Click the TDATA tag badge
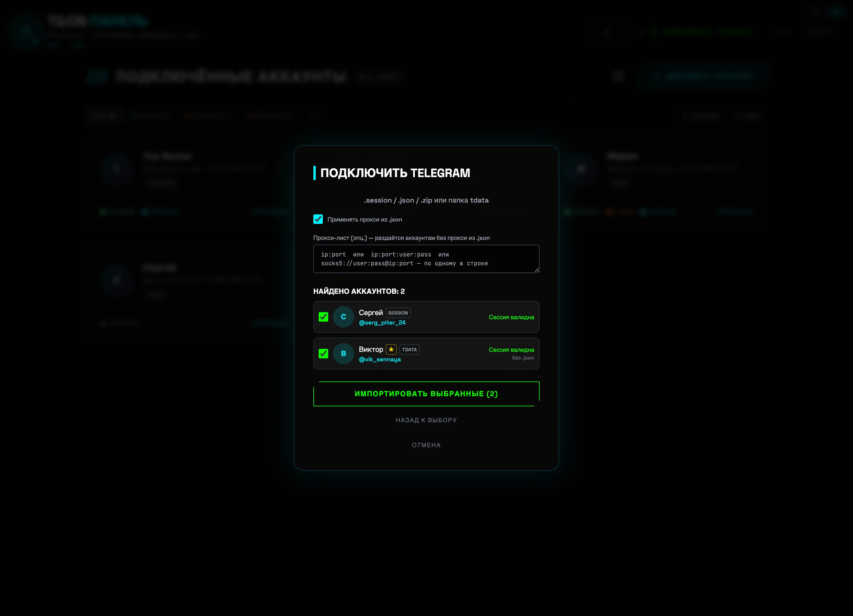 click(x=410, y=349)
